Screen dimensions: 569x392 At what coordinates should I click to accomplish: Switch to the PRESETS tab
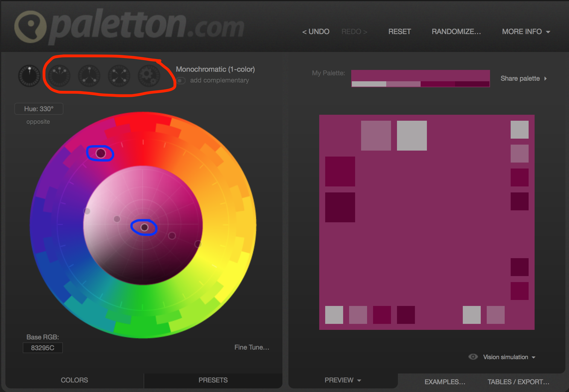[213, 380]
